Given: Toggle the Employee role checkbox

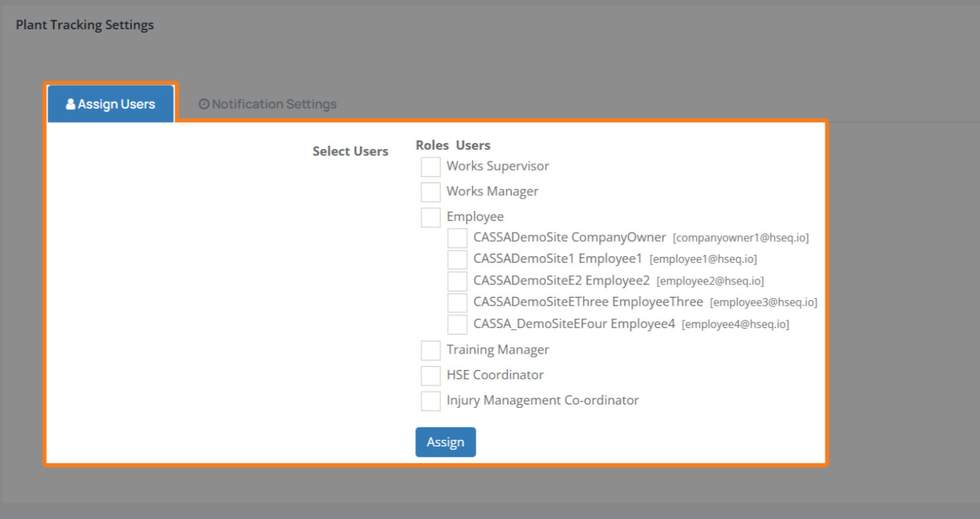Looking at the screenshot, I should [x=431, y=217].
